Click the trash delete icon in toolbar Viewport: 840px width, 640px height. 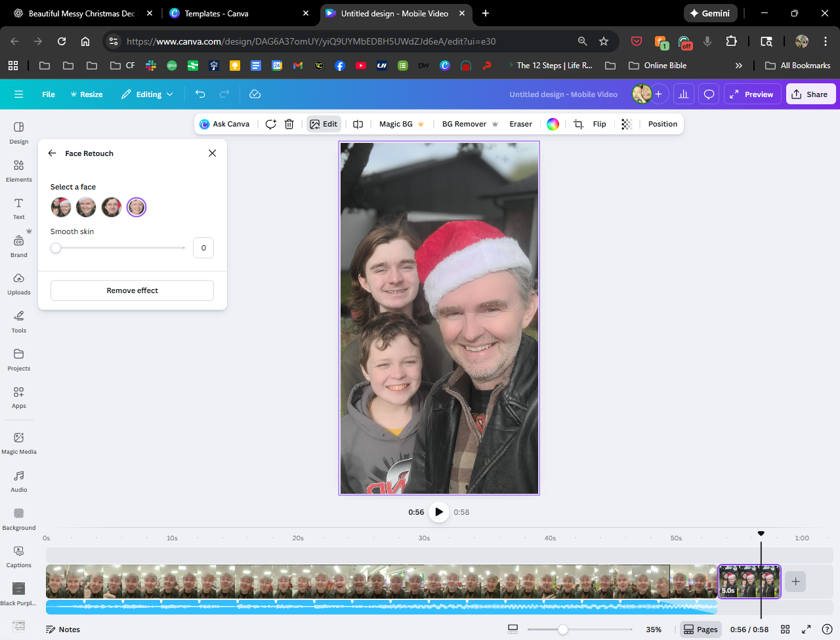tap(289, 124)
